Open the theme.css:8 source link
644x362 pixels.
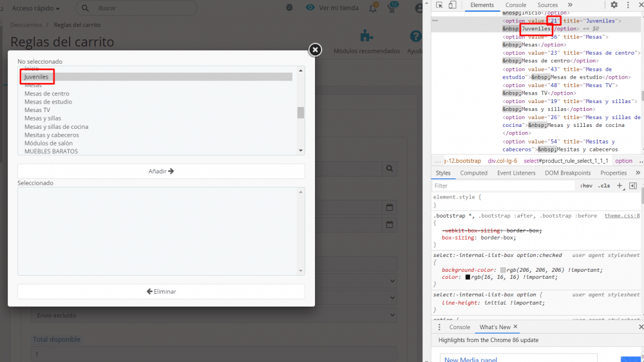(x=622, y=216)
